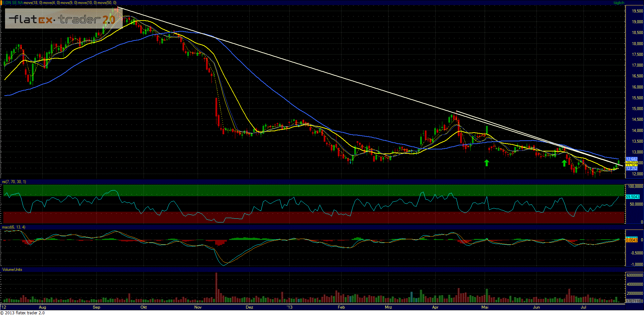Click the © 2013 flatex trader 2.0 footer text
Viewport: 644px width, 316px height.
pos(22,313)
